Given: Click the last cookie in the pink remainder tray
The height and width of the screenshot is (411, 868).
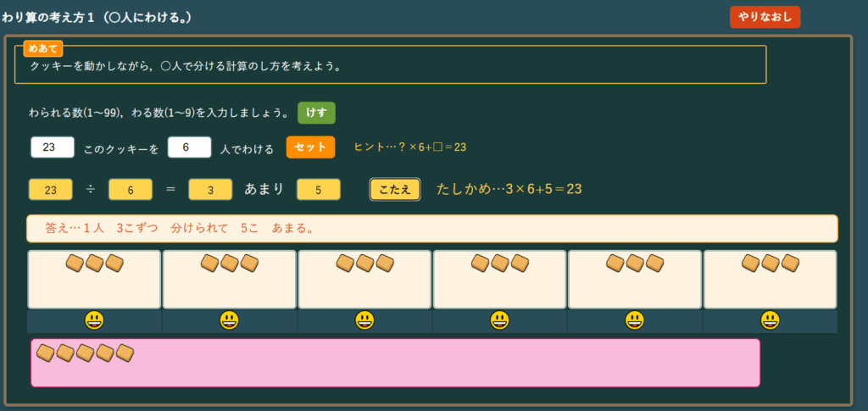Looking at the screenshot, I should click(125, 352).
